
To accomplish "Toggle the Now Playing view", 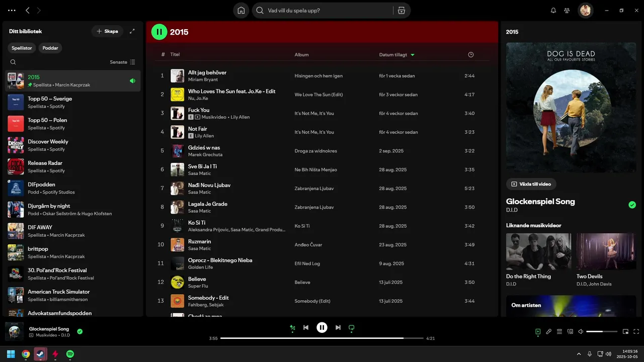I will 538,331.
